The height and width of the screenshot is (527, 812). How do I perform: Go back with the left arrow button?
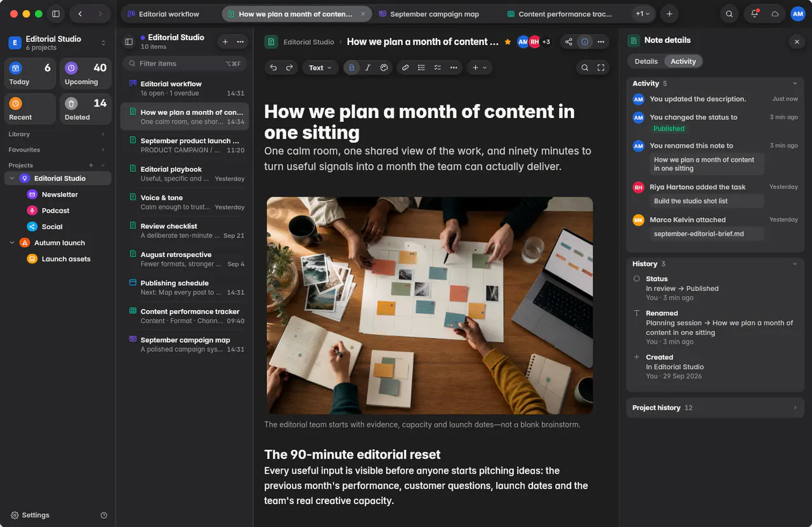coord(80,14)
